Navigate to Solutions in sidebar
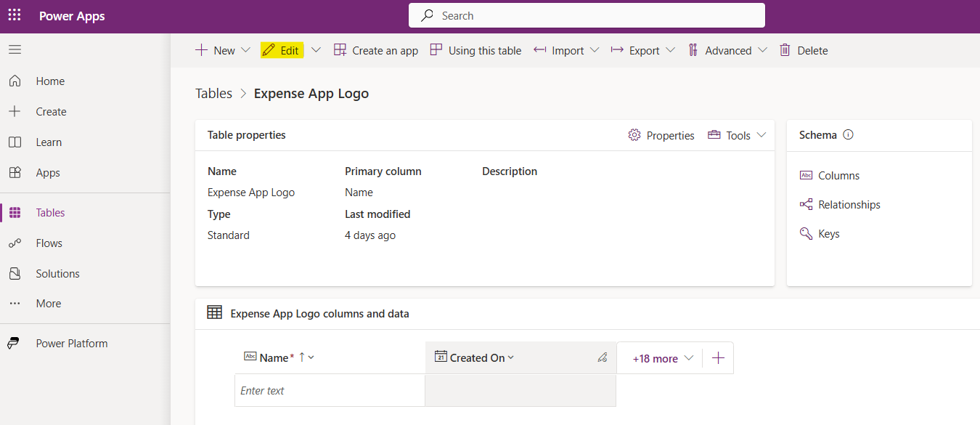 pos(57,274)
